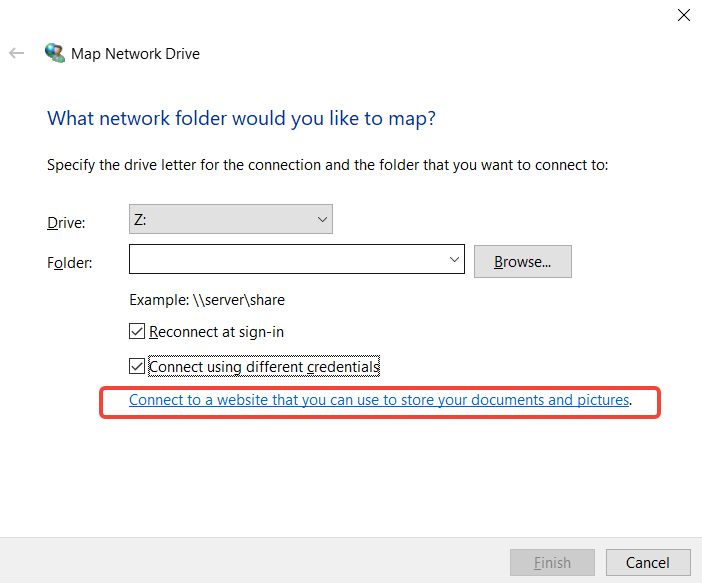Screen dimensions: 702x583
Task: Click the Example \\server\share hint text
Action: point(207,300)
